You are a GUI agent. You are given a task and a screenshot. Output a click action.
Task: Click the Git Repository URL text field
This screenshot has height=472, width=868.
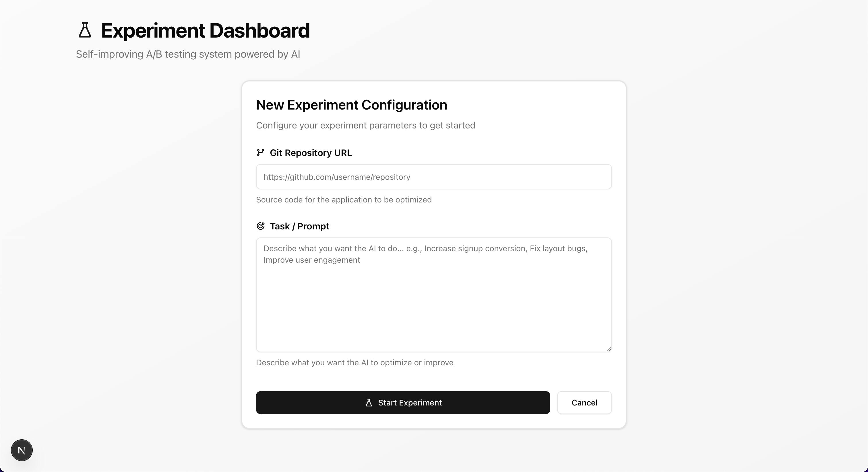pyautogui.click(x=434, y=177)
